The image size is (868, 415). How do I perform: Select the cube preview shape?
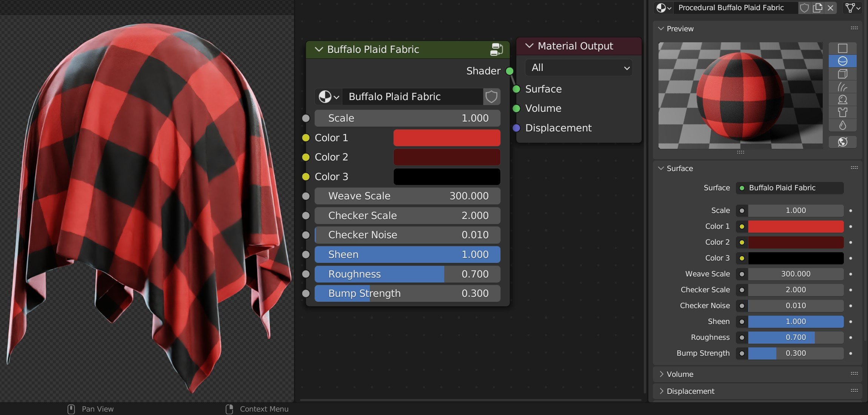tap(842, 74)
